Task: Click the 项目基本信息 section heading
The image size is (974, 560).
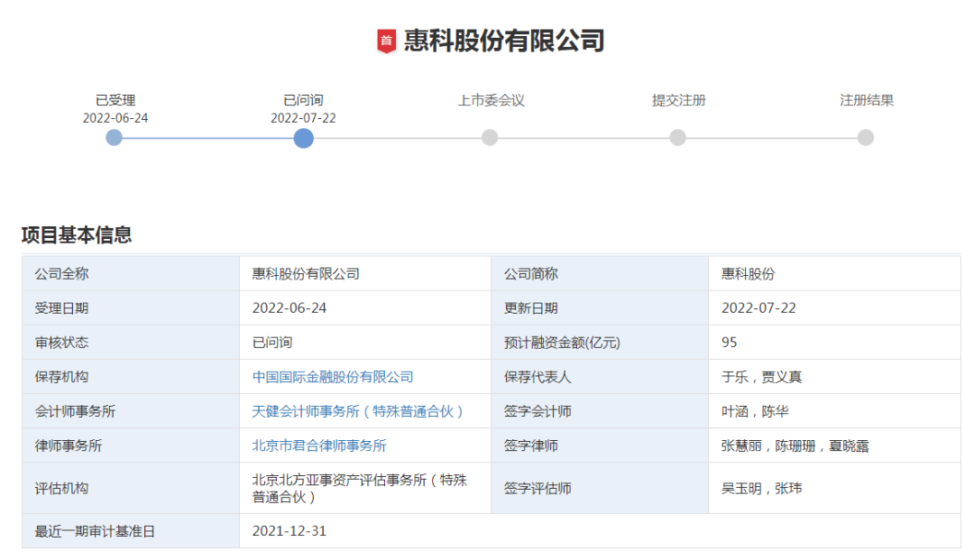Action: point(77,234)
